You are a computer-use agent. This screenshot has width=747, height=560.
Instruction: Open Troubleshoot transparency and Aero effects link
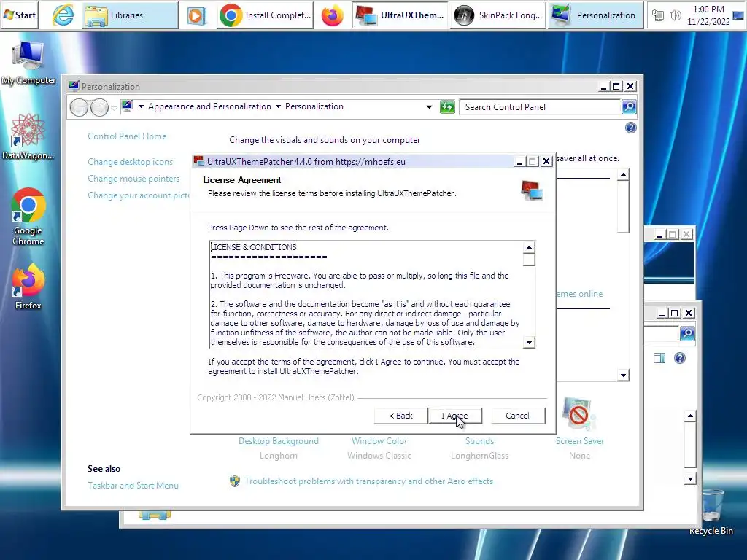pyautogui.click(x=368, y=481)
